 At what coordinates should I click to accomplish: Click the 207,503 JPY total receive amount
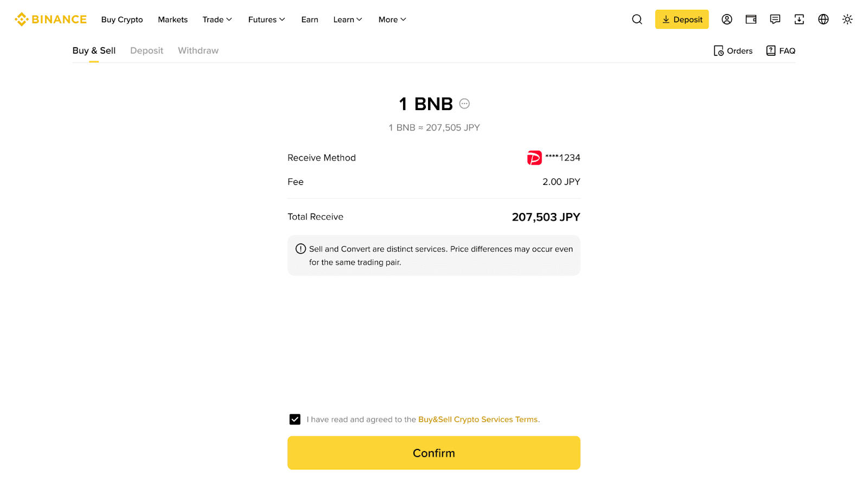pyautogui.click(x=546, y=217)
